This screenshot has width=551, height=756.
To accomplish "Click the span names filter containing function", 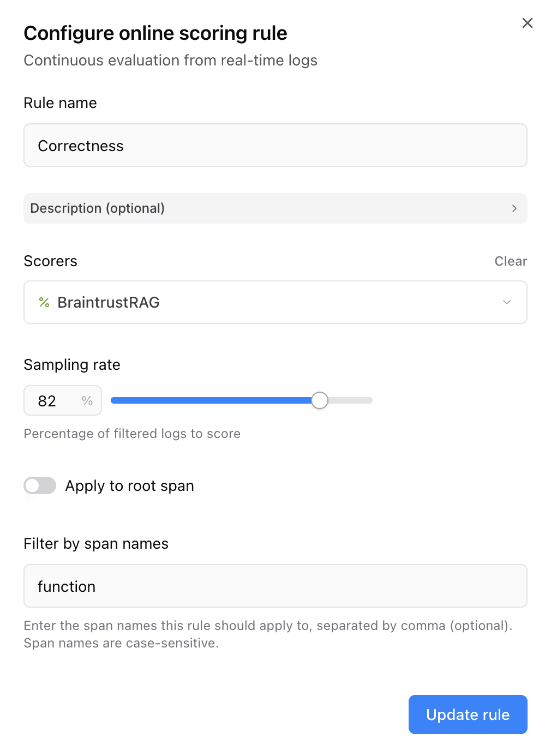I will (275, 586).
